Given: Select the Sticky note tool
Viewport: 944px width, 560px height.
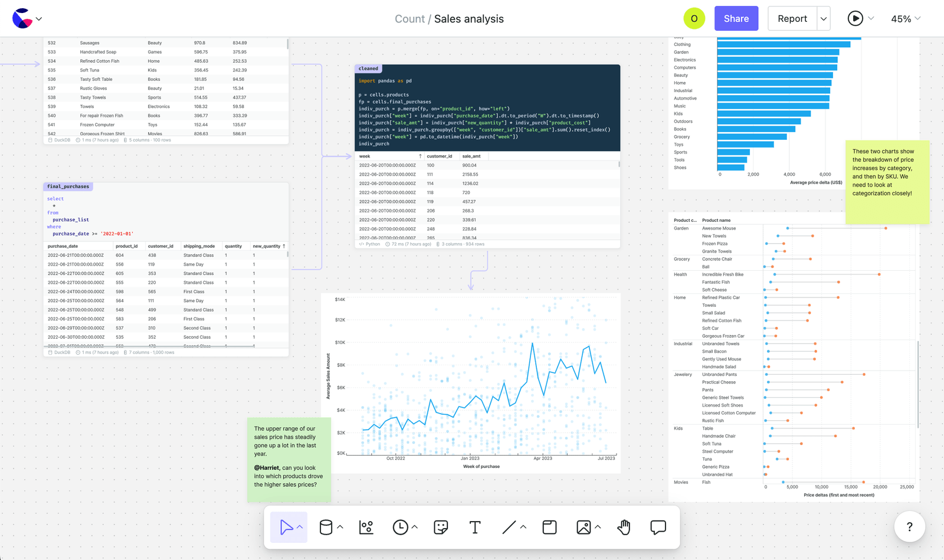Looking at the screenshot, I should point(441,527).
